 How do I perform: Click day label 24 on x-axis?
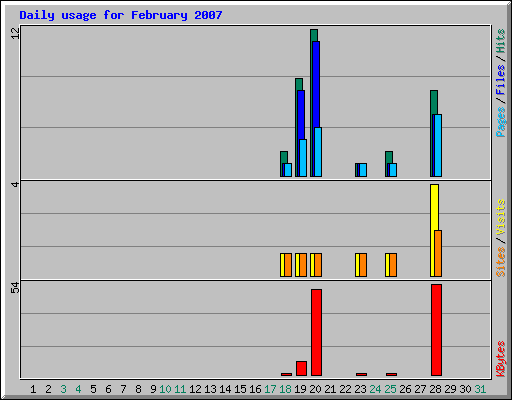(x=375, y=389)
